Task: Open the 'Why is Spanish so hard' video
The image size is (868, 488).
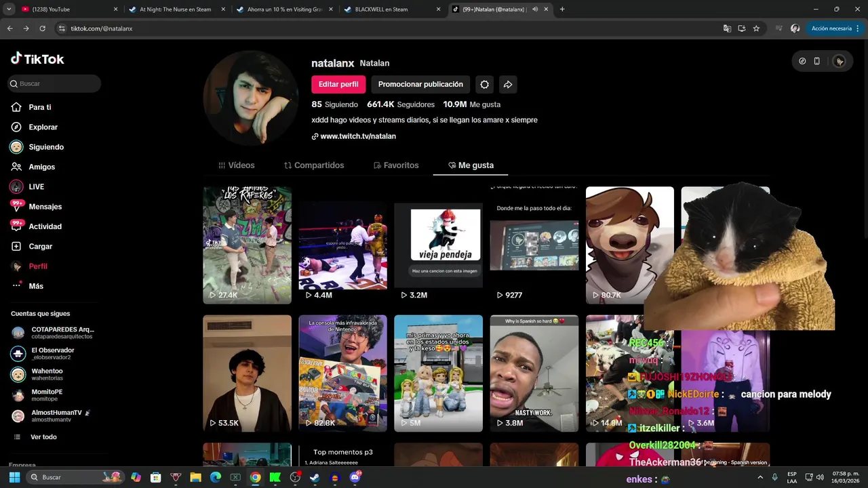Action: tap(534, 373)
